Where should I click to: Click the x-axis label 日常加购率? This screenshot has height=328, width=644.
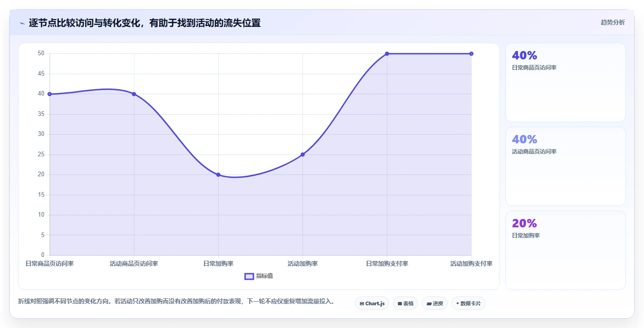[218, 264]
